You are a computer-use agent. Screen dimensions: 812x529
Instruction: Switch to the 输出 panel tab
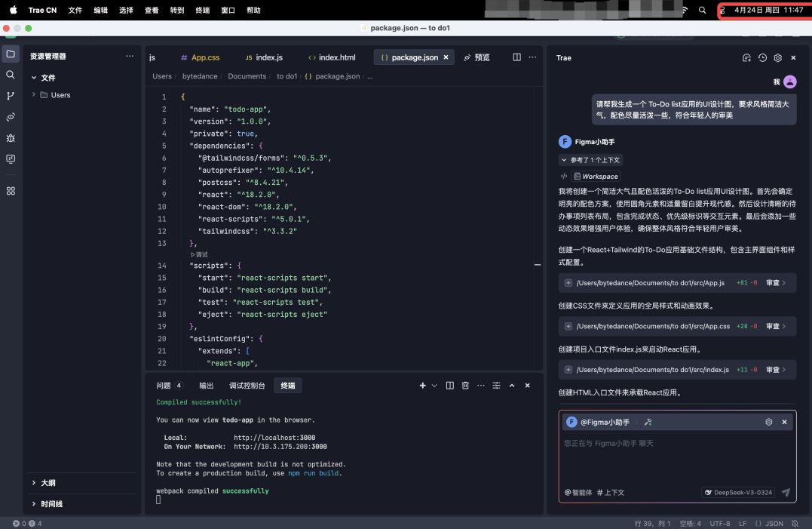click(x=207, y=386)
